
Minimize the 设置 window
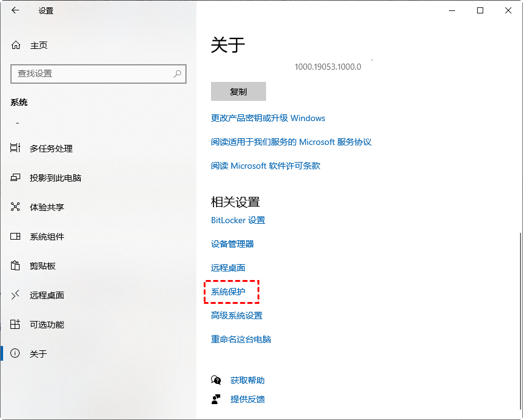[x=452, y=10]
